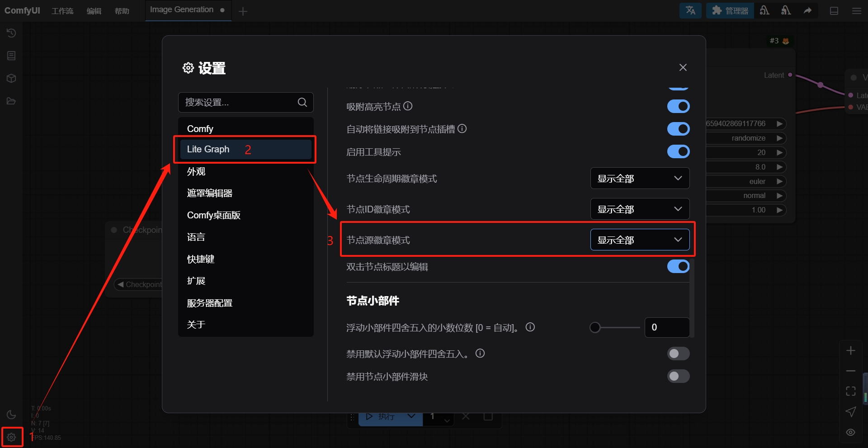Click the language translate icon

coord(690,10)
